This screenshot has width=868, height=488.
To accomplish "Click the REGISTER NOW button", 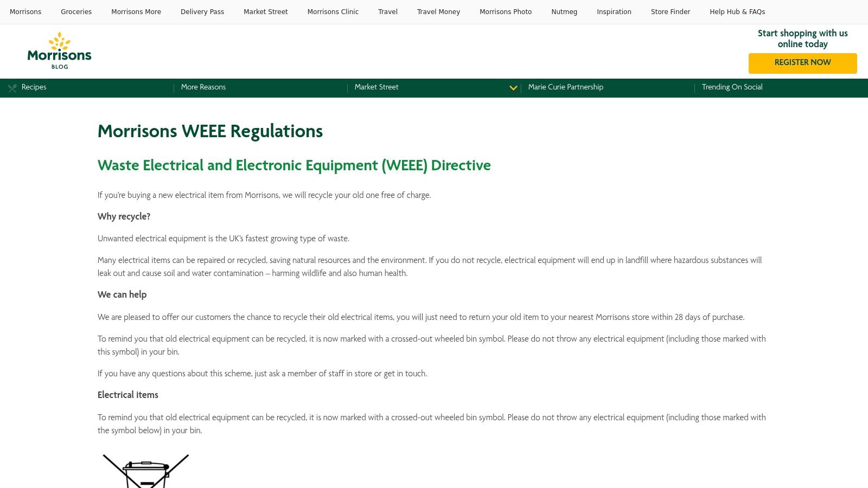I will pyautogui.click(x=802, y=63).
